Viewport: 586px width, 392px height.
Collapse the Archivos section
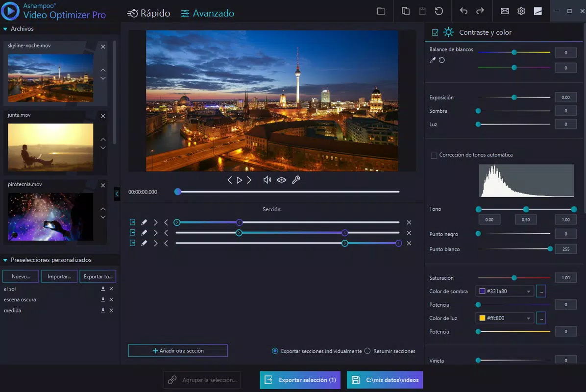tap(5, 29)
